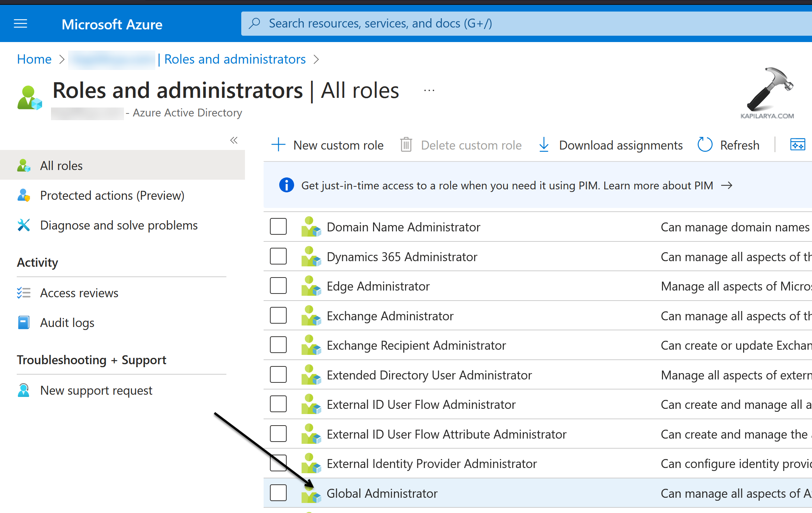This screenshot has width=812, height=513.
Task: Click the Access reviews checklist icon
Action: (x=23, y=293)
